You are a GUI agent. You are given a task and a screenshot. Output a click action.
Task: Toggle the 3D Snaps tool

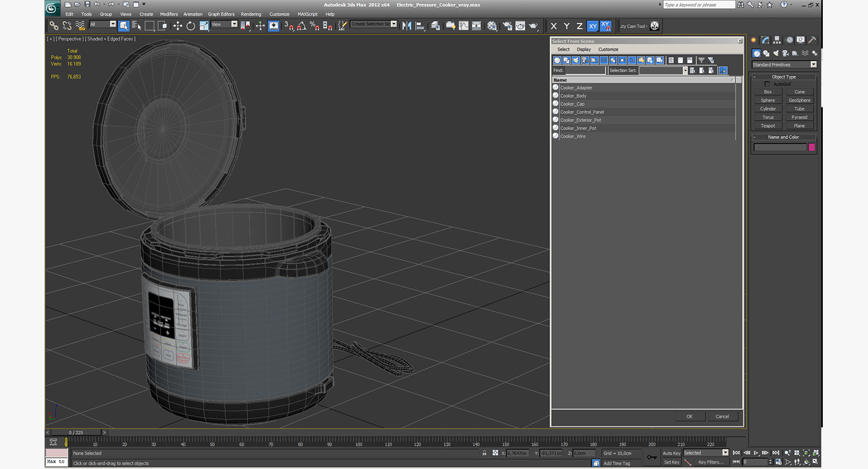pos(289,26)
